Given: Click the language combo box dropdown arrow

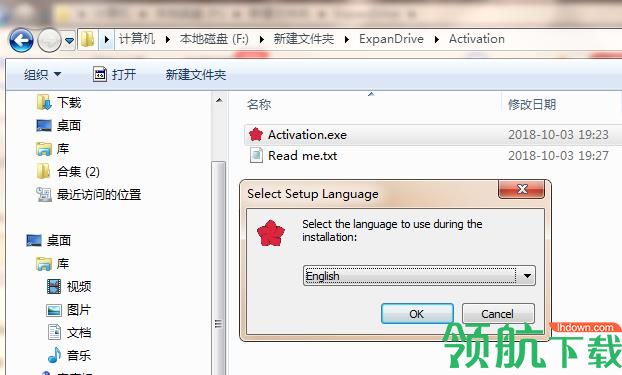Looking at the screenshot, I should [x=527, y=276].
